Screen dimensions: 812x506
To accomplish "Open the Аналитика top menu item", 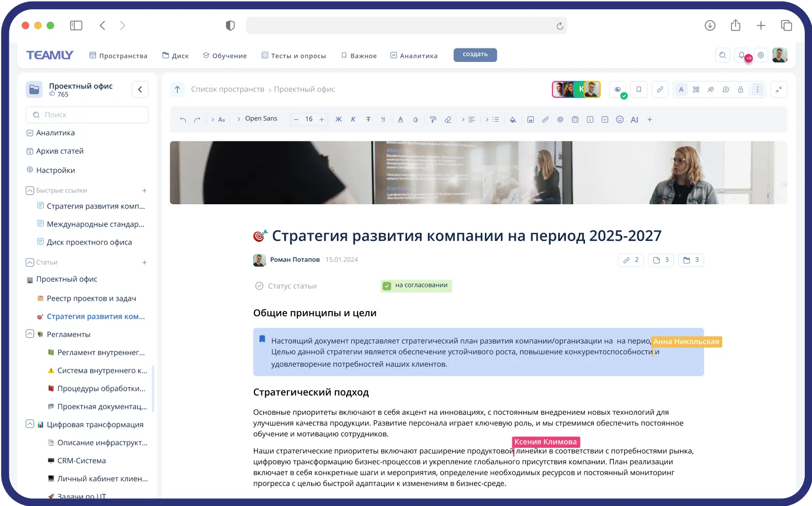I will tap(414, 56).
